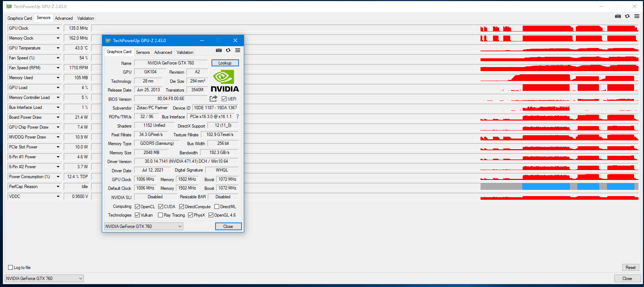
Task: Open the Memory Controller Load sensor dropdown
Action: click(58, 97)
